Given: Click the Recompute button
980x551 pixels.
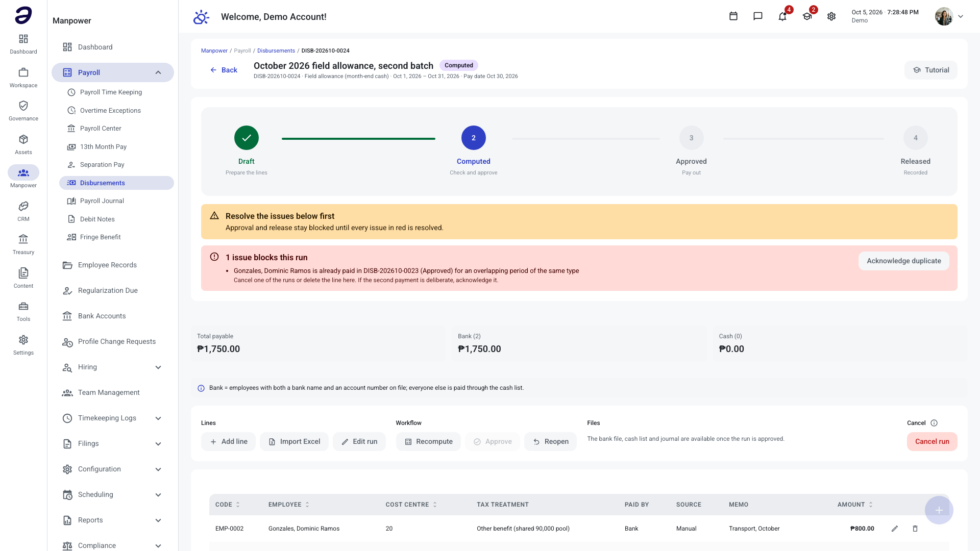Looking at the screenshot, I should click(428, 442).
